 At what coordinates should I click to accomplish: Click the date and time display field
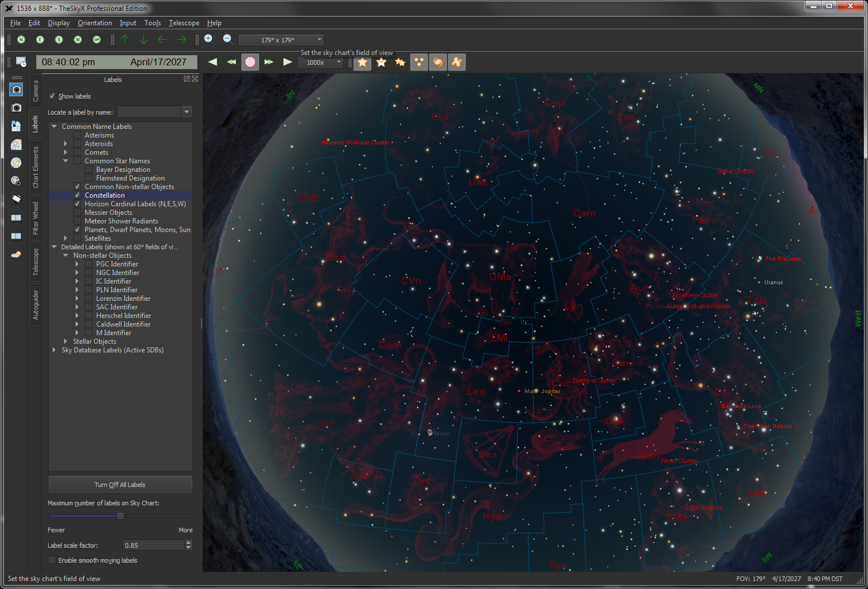(116, 62)
